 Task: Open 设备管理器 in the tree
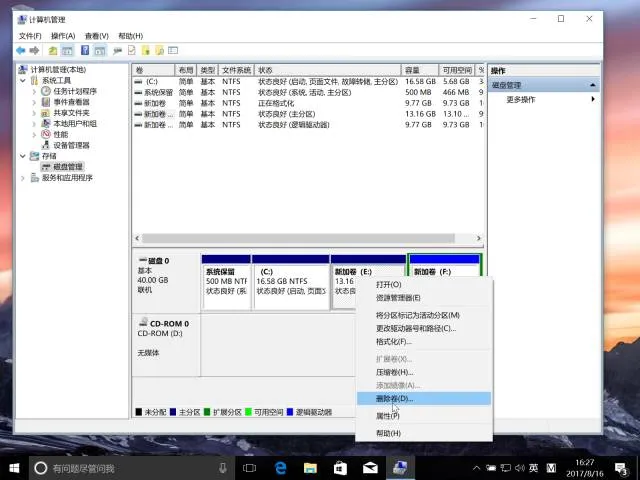(71, 145)
